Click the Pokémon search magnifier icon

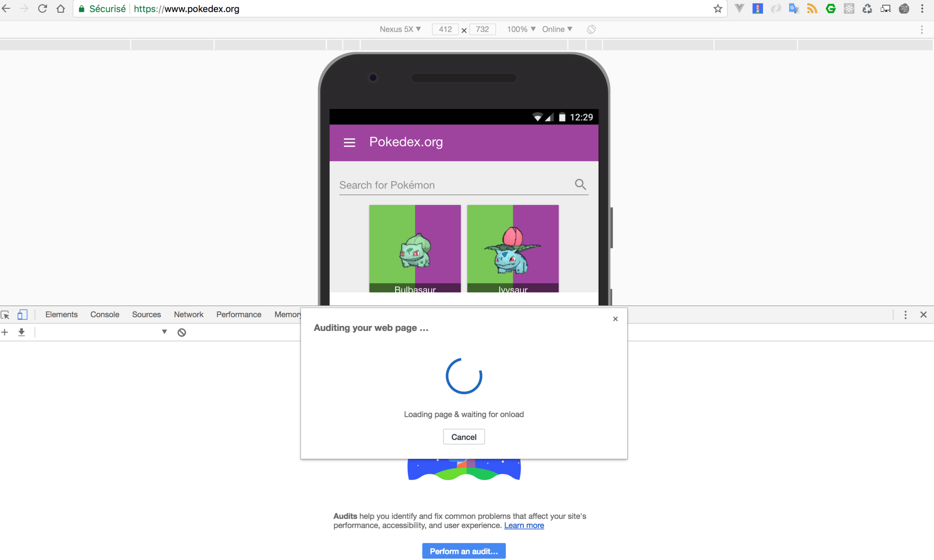pyautogui.click(x=580, y=184)
